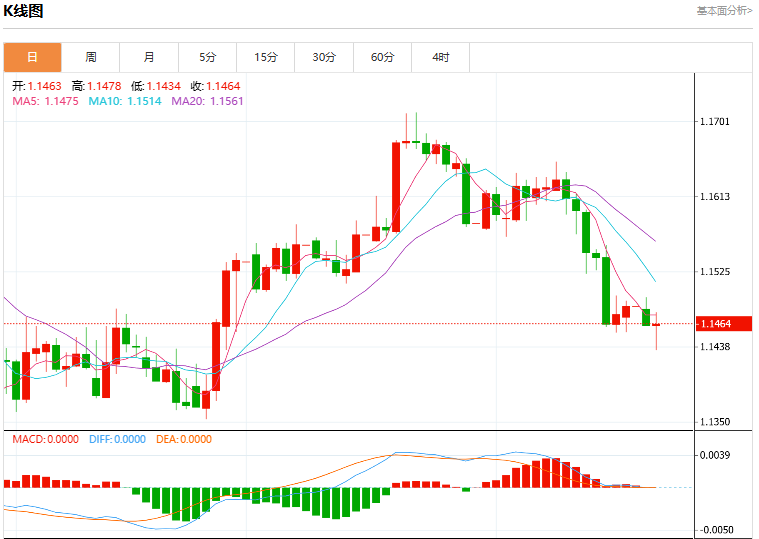Click the tallest red candlestick near 1.1701
Screen dimensions: 759x539
[x=396, y=187]
